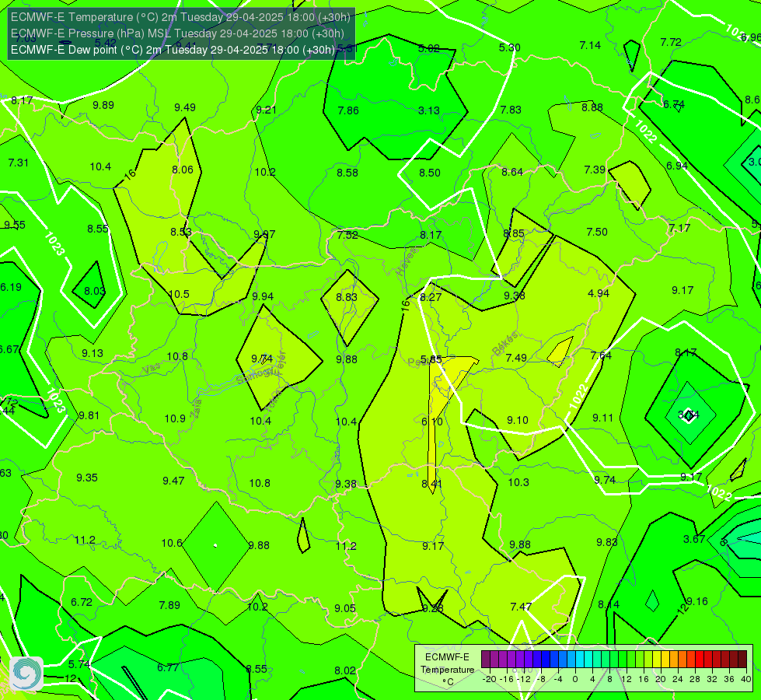The image size is (761, 700).
Task: Click the Heves county label
Action: (407, 261)
